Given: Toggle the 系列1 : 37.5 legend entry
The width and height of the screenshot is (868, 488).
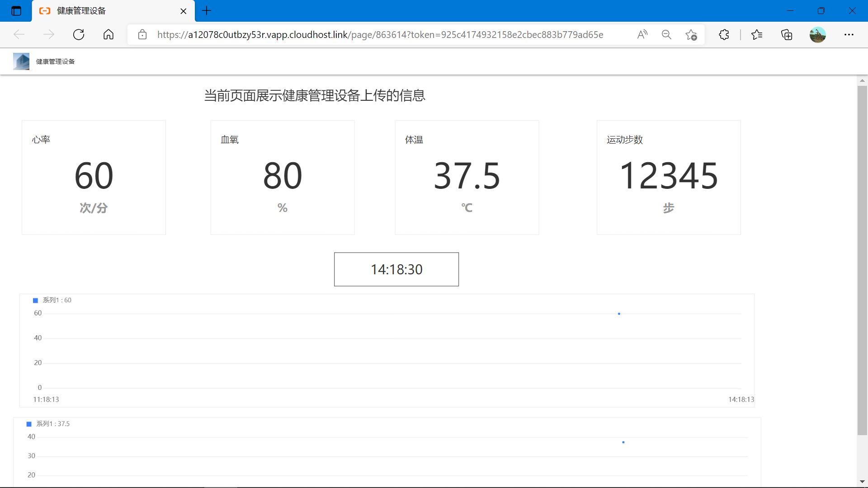Looking at the screenshot, I should coord(48,424).
